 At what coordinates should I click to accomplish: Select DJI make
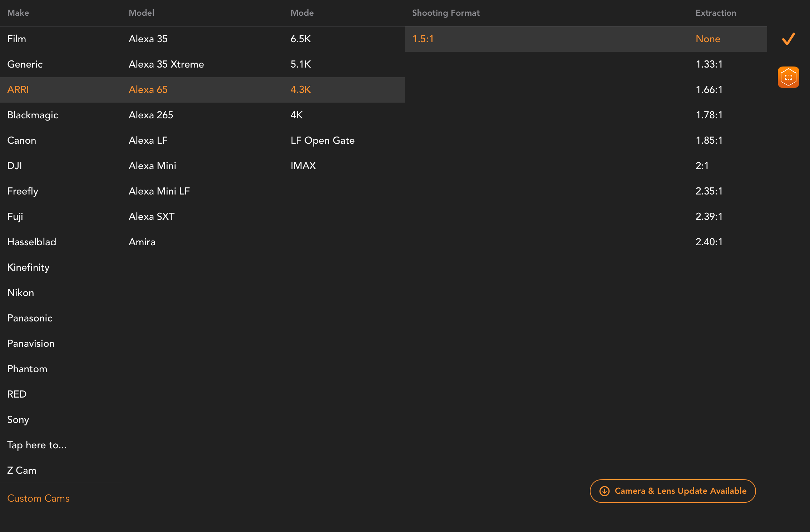click(61, 166)
